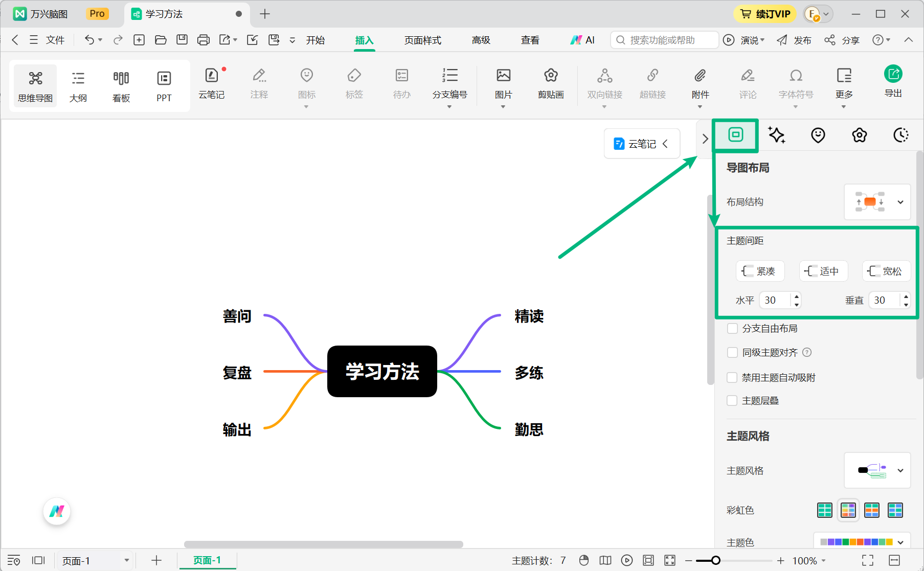Open 主题风格 style dropdown
The width and height of the screenshot is (924, 571).
[x=877, y=470]
